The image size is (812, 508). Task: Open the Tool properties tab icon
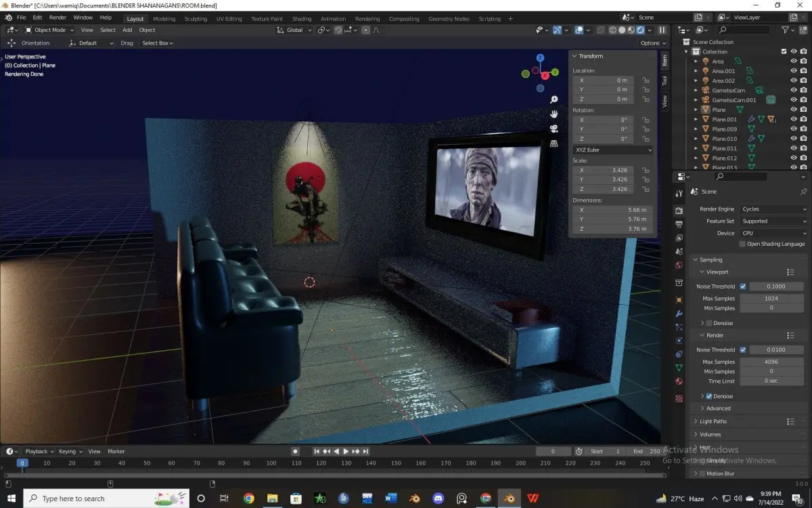pos(679,194)
